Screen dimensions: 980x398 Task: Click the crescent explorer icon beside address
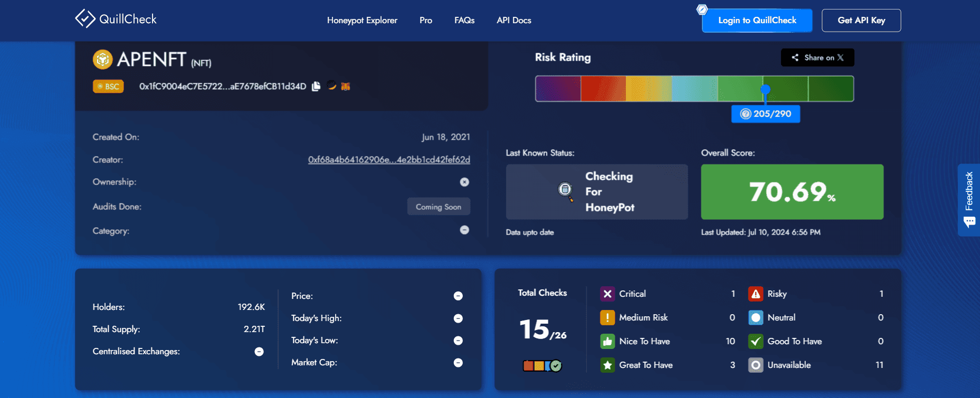point(331,85)
